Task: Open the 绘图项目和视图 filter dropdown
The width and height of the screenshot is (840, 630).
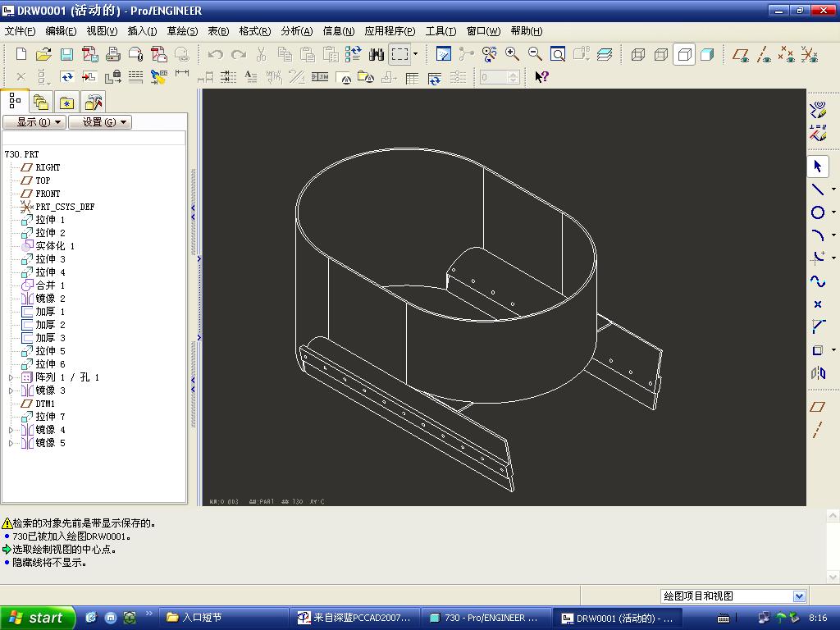Action: 799,596
